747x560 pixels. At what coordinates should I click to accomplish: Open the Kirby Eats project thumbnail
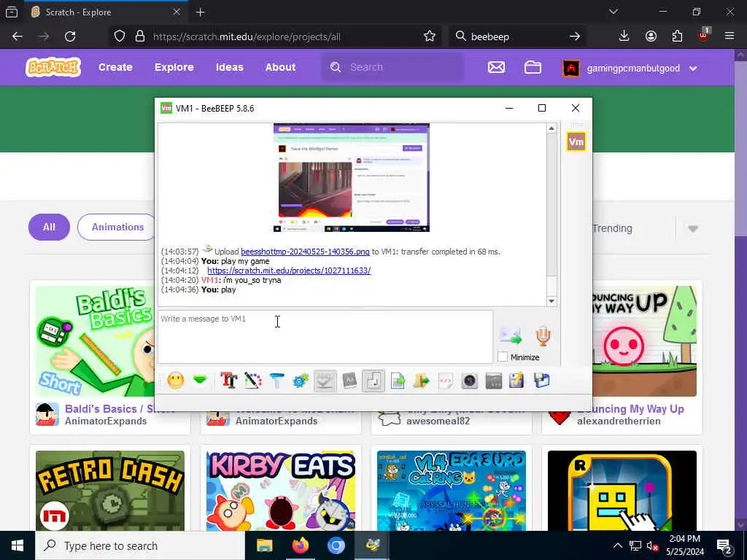tap(281, 491)
